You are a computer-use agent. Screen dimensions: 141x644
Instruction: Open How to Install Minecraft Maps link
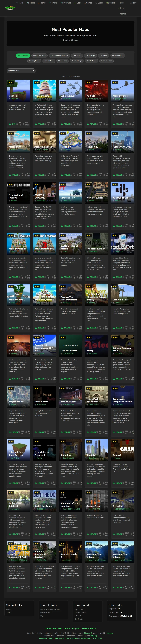coord(50,610)
